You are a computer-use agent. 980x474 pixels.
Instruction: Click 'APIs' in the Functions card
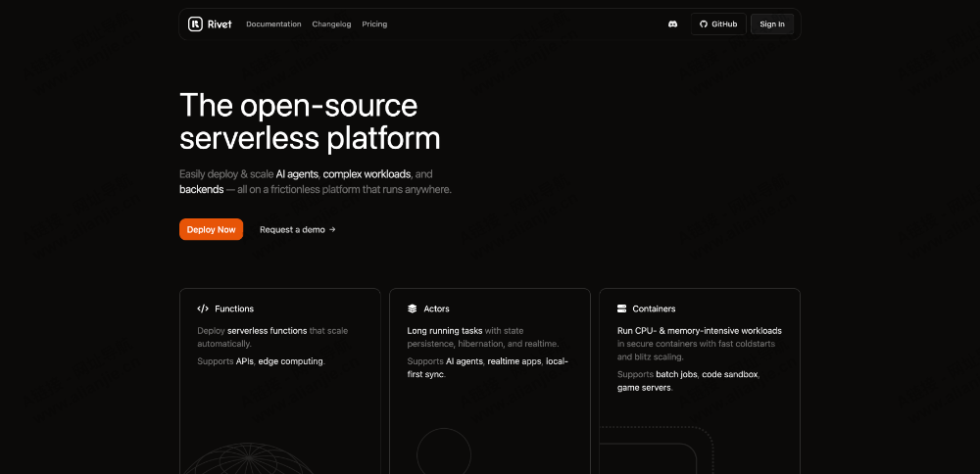click(x=244, y=361)
